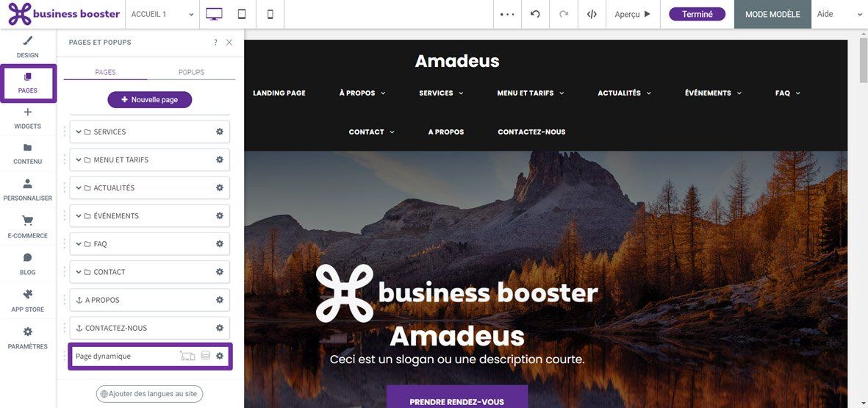Open the Design panel in sidebar
Viewport: 868px width, 408px height.
point(28,47)
